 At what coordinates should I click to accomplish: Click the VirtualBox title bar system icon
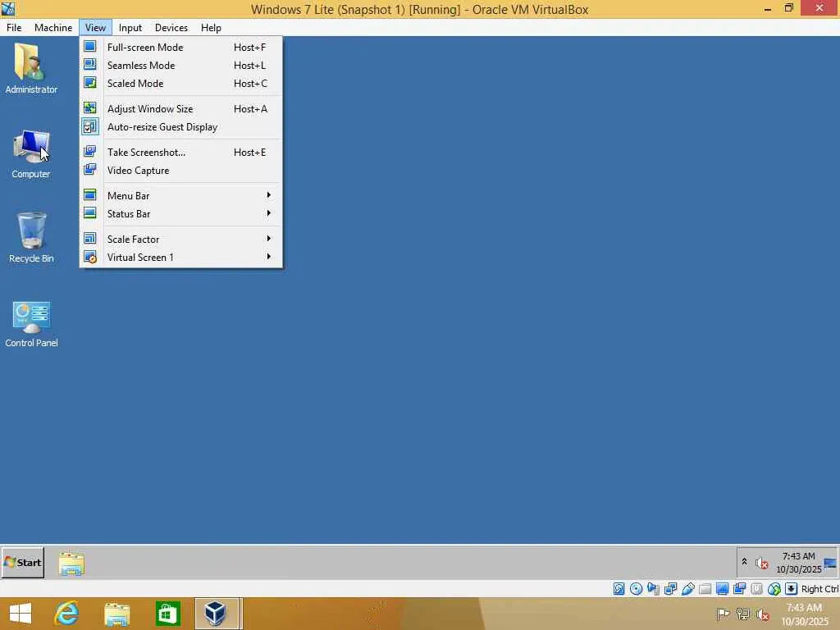point(8,8)
